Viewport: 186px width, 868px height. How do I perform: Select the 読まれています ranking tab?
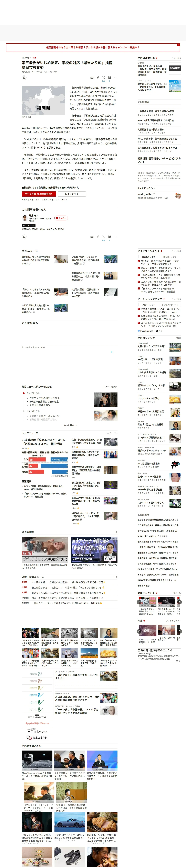148,257
